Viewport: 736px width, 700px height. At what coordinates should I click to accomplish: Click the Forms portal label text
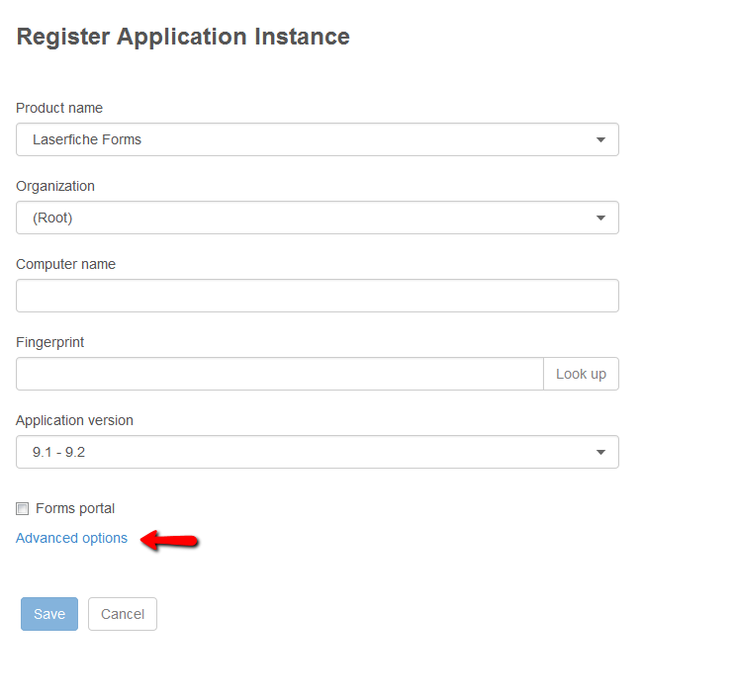75,508
